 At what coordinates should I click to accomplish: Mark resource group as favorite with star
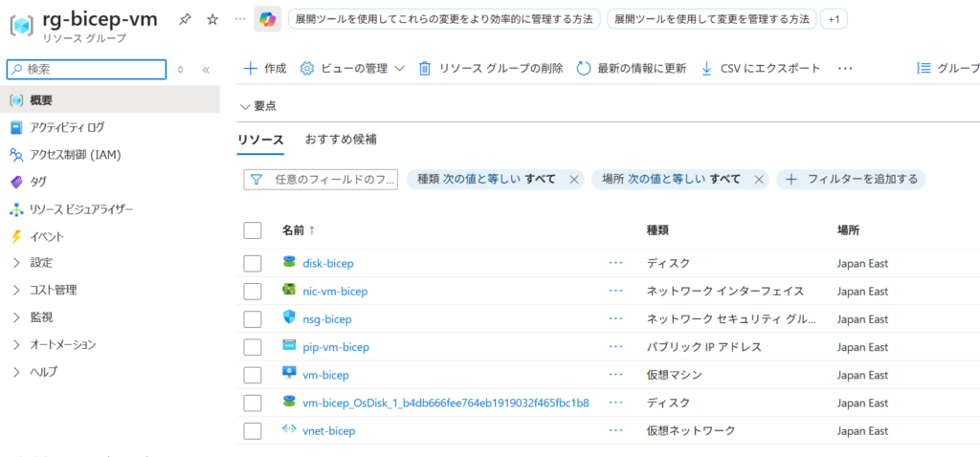point(212,19)
